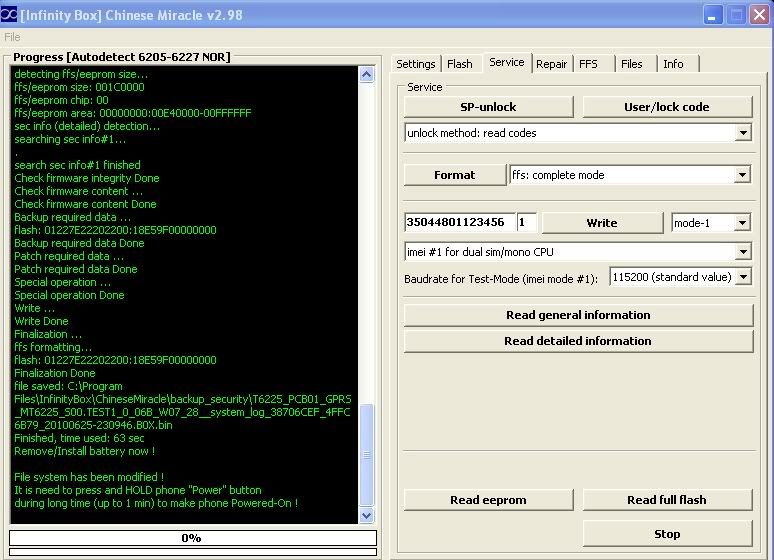The height and width of the screenshot is (560, 774).
Task: Click 'Check firmware integrity Done' log line
Action: [87, 178]
